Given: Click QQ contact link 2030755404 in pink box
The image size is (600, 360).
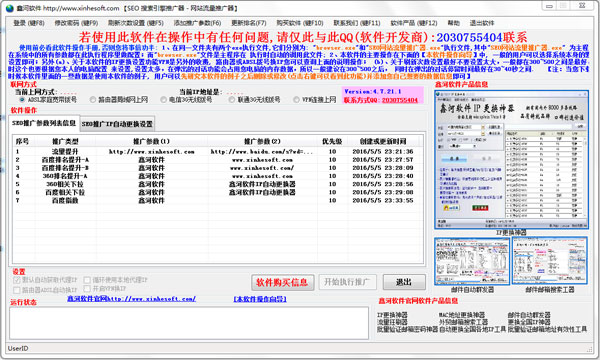Looking at the screenshot, I should click(x=400, y=100).
